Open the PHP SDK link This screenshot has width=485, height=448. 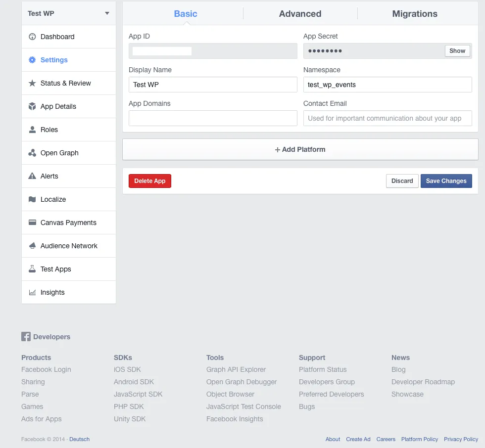pos(129,406)
